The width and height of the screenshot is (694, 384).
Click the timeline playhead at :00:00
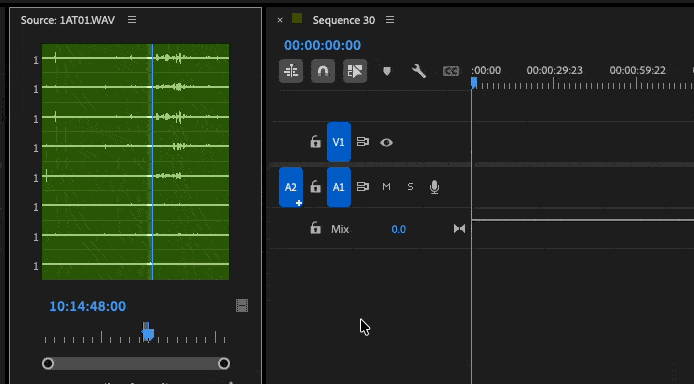474,83
